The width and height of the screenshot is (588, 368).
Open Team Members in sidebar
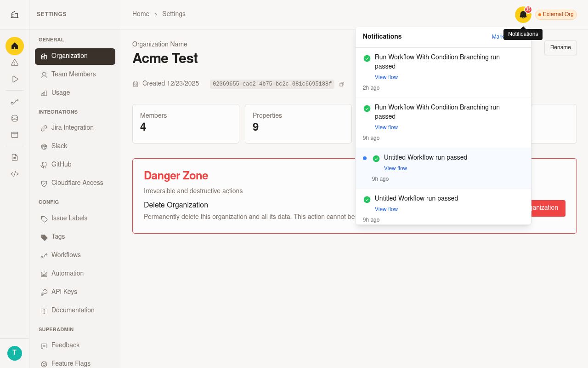pyautogui.click(x=75, y=74)
